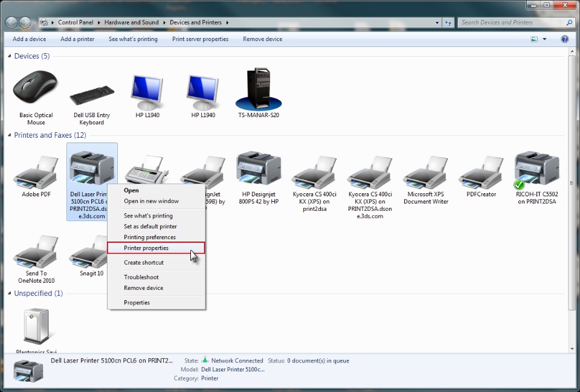Open the view options dropdown arrow
This screenshot has height=392, width=580.
tap(544, 39)
